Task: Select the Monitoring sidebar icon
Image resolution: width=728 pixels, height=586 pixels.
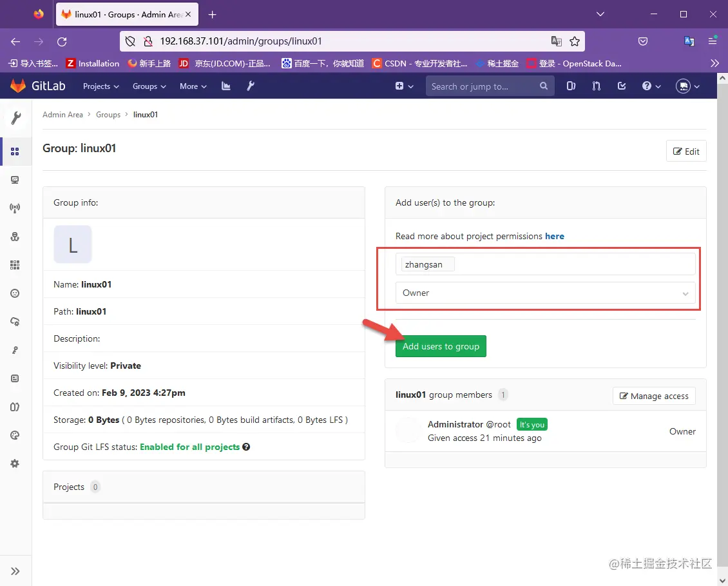Action: pos(15,180)
